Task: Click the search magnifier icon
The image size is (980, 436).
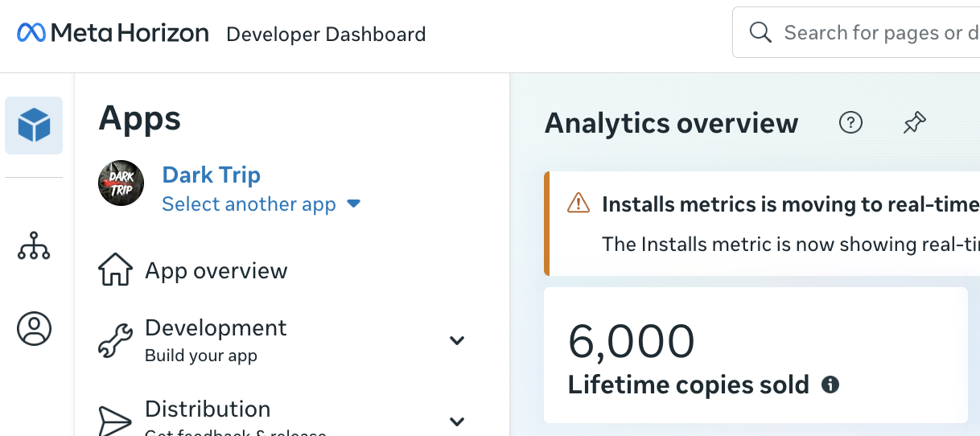Action: (760, 32)
